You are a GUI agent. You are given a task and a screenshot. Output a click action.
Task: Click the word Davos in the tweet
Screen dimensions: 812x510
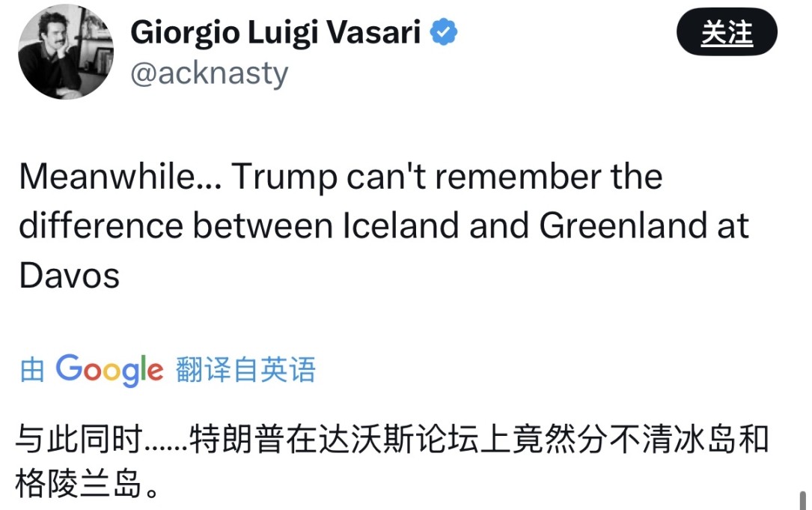tap(69, 276)
